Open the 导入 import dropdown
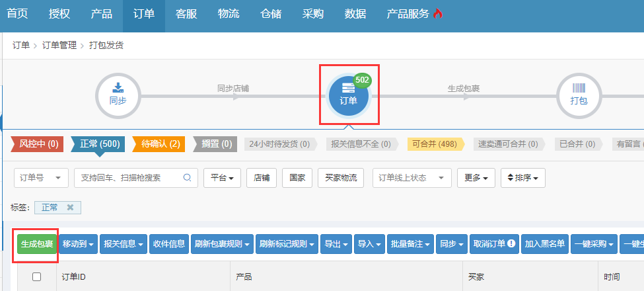 tap(369, 244)
